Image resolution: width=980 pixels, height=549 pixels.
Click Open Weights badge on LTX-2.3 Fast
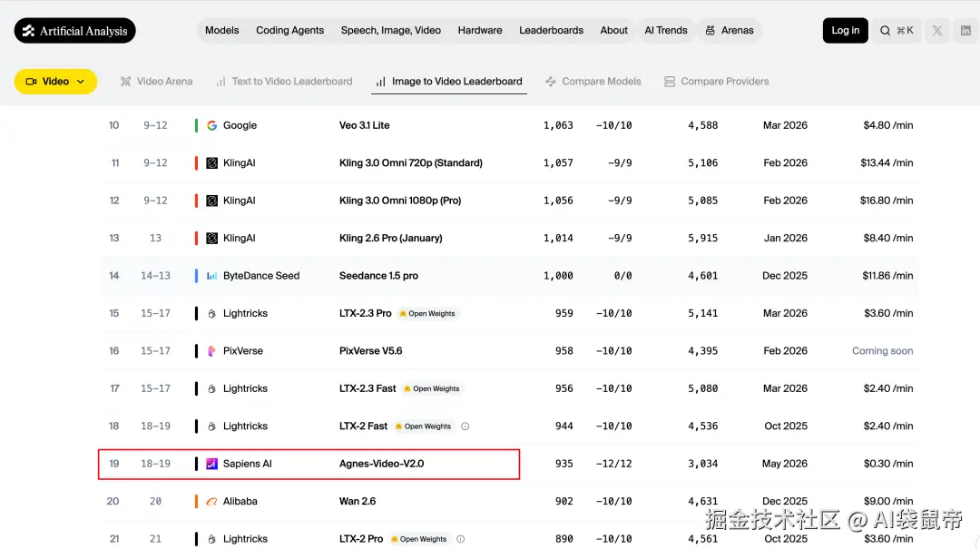[x=432, y=389]
